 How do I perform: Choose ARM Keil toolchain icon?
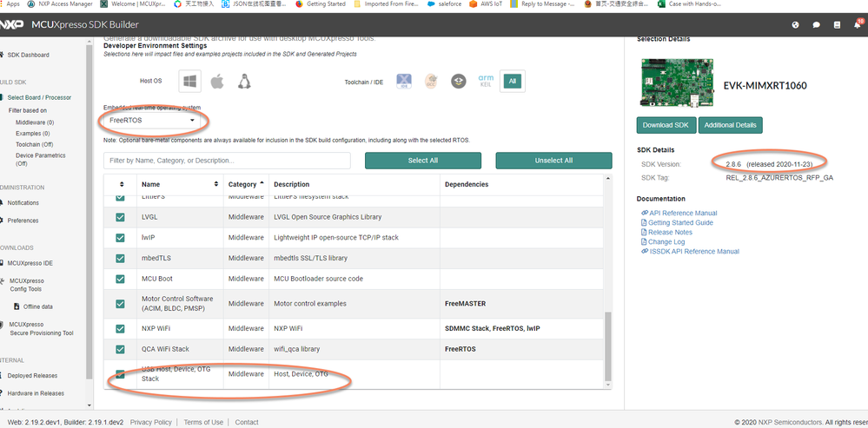click(x=486, y=82)
